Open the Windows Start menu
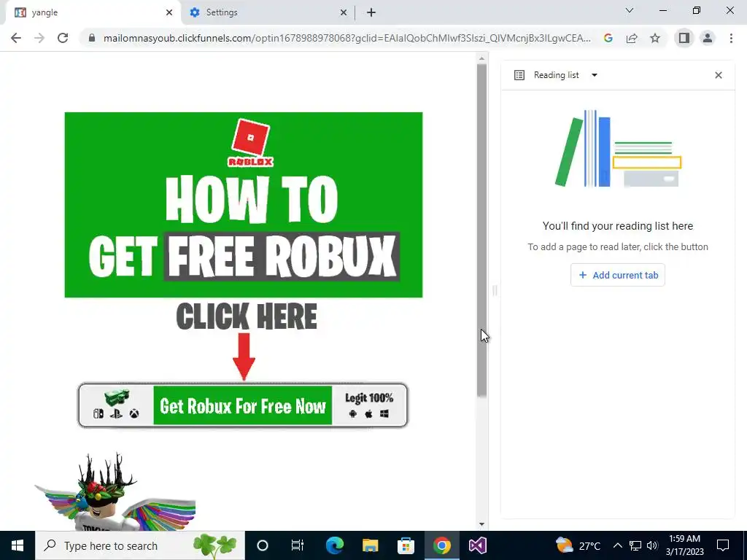This screenshot has height=560, width=747. pos(18,545)
